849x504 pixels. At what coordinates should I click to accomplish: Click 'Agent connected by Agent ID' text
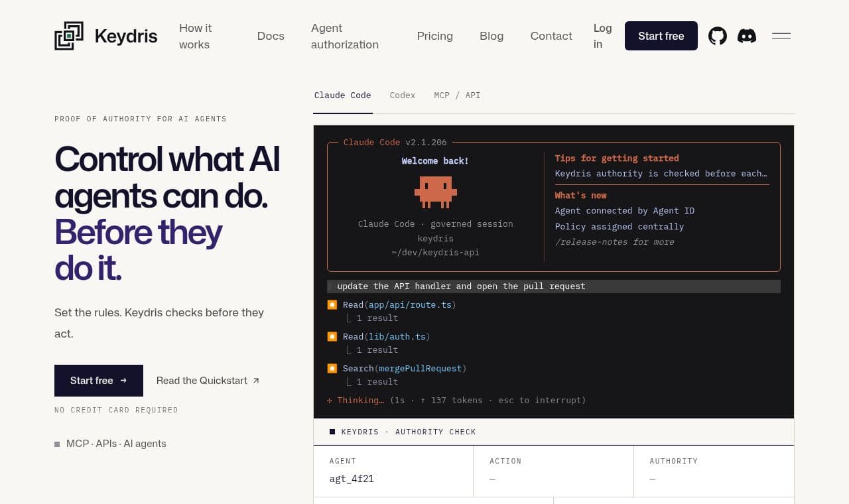(625, 211)
